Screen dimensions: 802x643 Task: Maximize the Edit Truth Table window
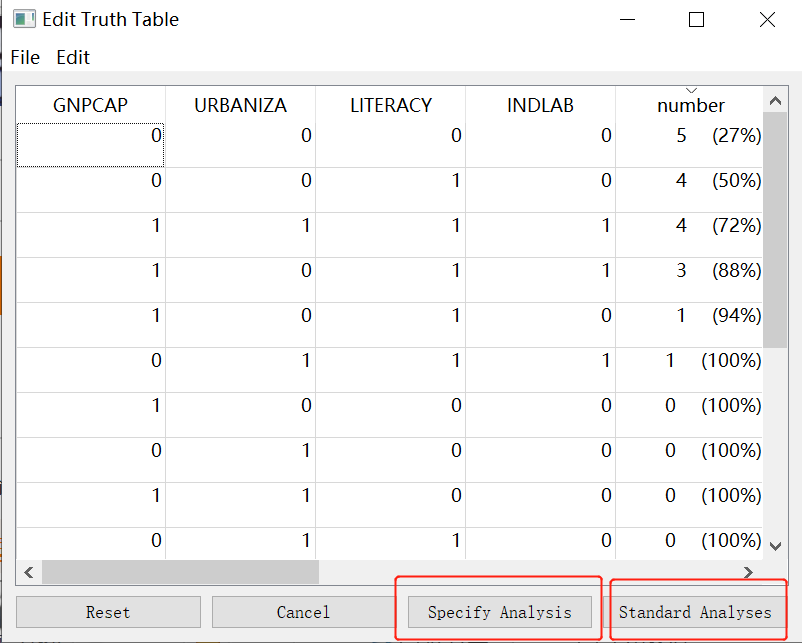pyautogui.click(x=697, y=19)
